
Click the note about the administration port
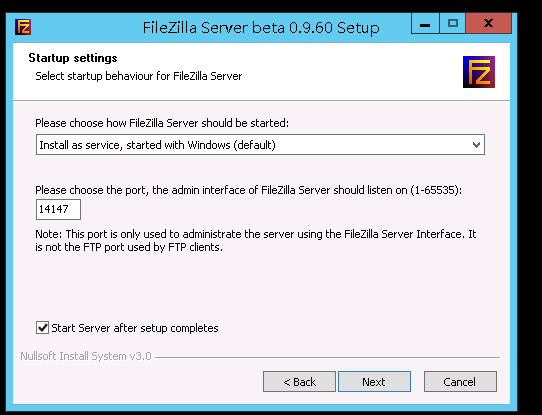click(x=256, y=240)
